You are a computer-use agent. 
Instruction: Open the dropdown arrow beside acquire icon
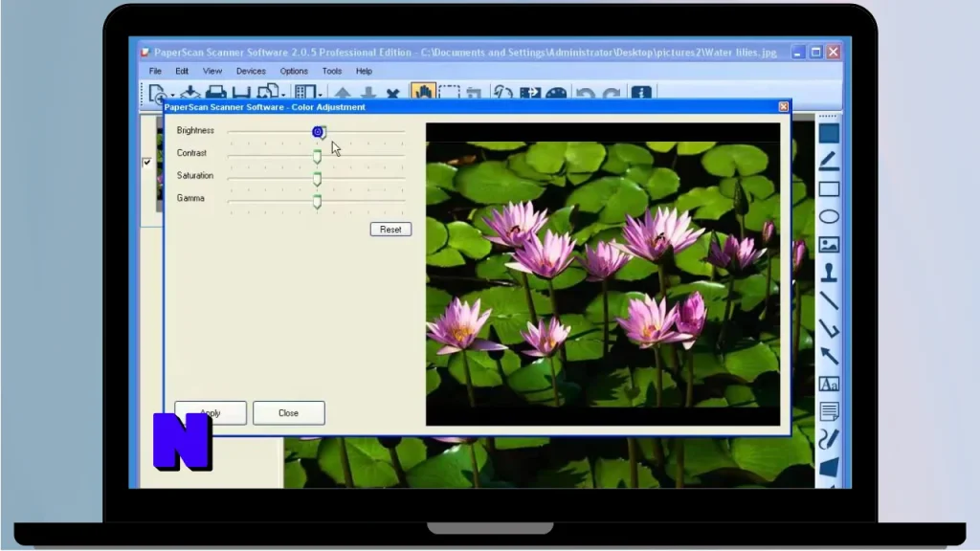click(x=172, y=95)
